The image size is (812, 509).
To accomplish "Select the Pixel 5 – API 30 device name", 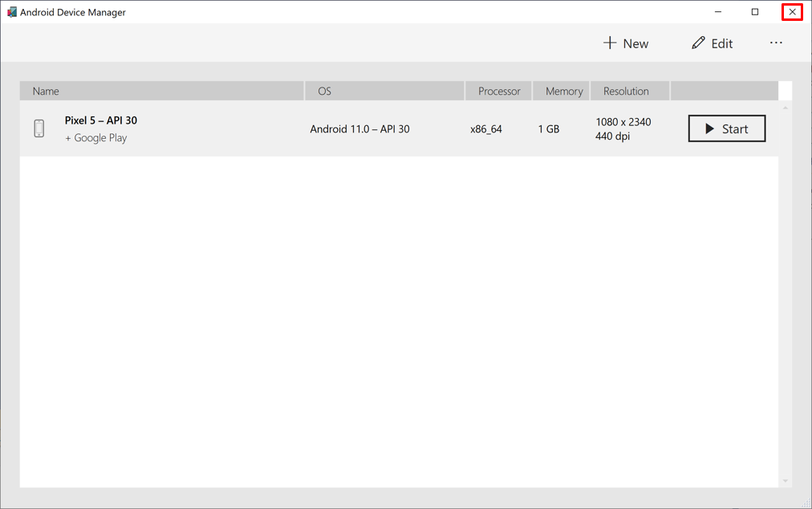I will tap(101, 120).
